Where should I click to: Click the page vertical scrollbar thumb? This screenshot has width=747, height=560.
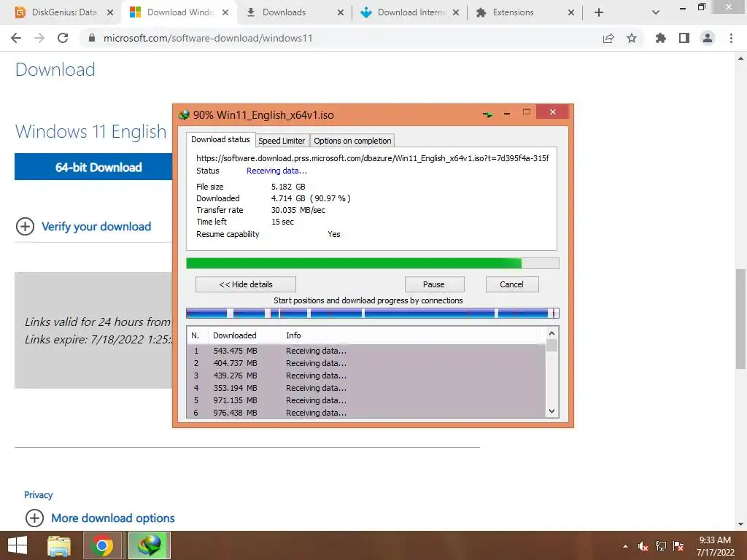click(x=740, y=319)
